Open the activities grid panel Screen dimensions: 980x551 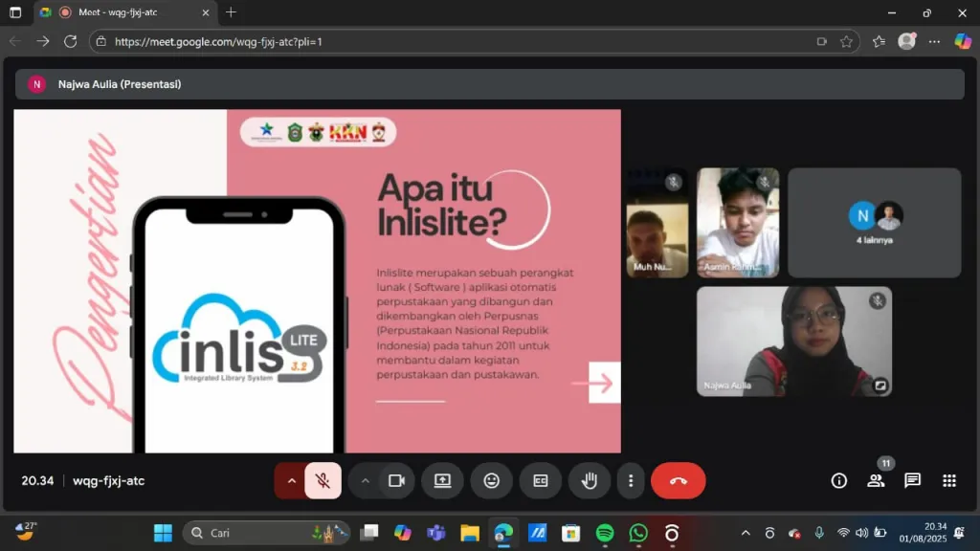949,480
